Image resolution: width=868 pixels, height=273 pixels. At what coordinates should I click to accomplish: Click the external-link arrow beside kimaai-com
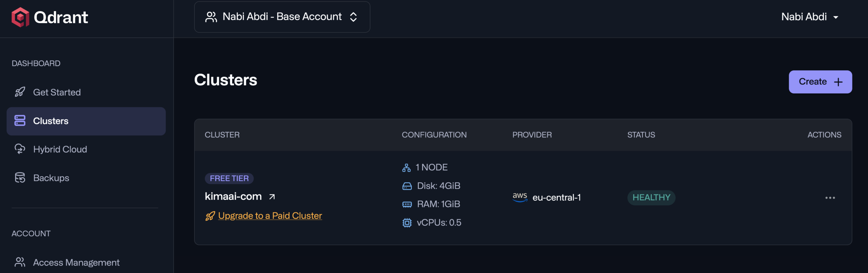pos(272,197)
